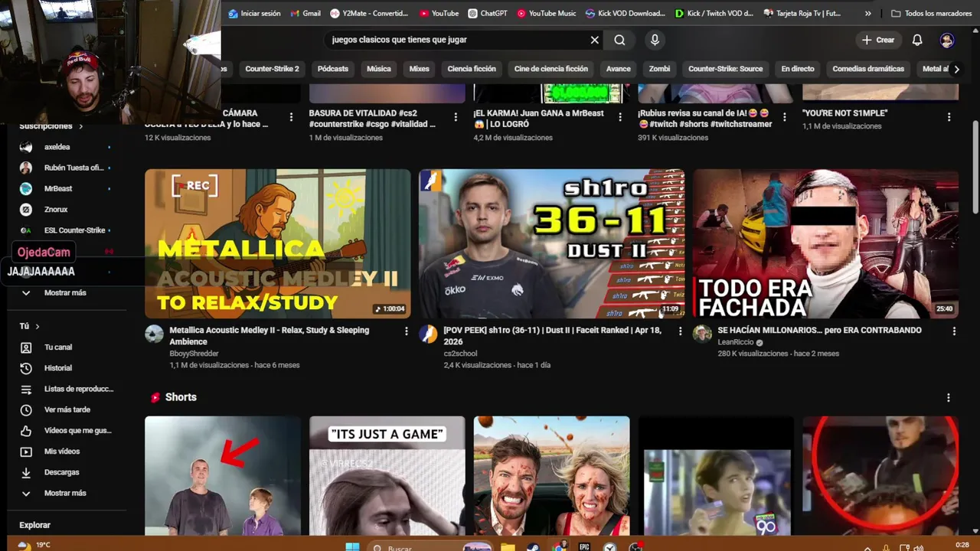The width and height of the screenshot is (980, 551).
Task: Open the YouTube bookmark in bookmarks bar
Action: [439, 13]
